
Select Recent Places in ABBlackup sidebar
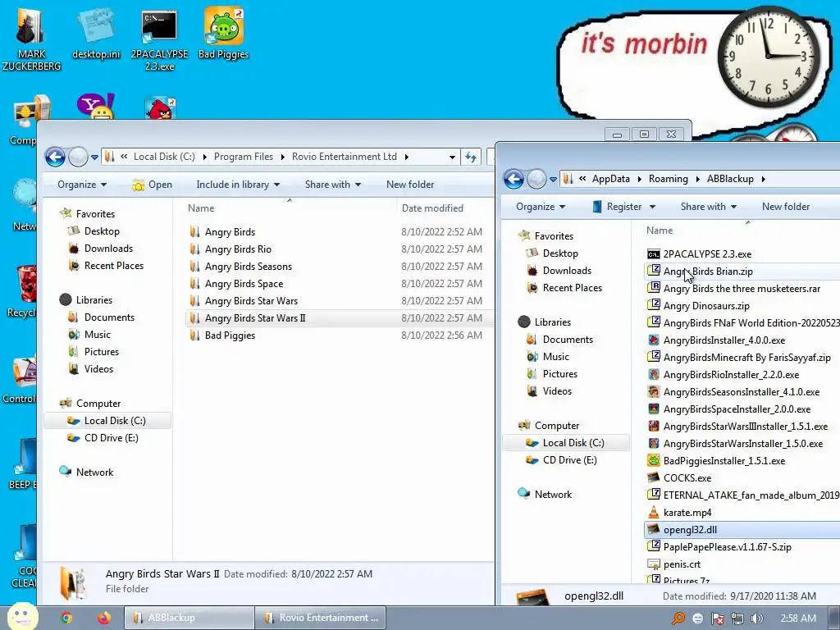(x=572, y=288)
